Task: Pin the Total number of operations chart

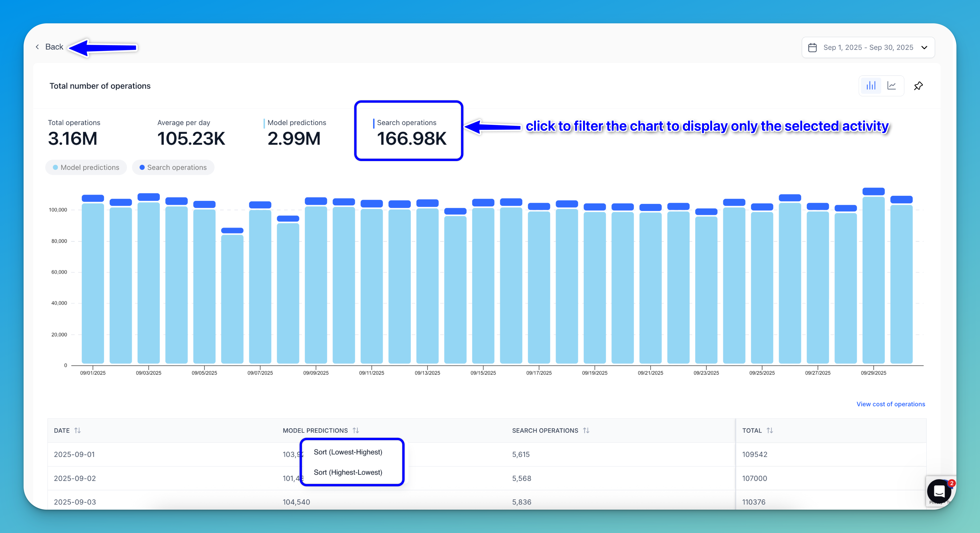Action: pos(918,86)
